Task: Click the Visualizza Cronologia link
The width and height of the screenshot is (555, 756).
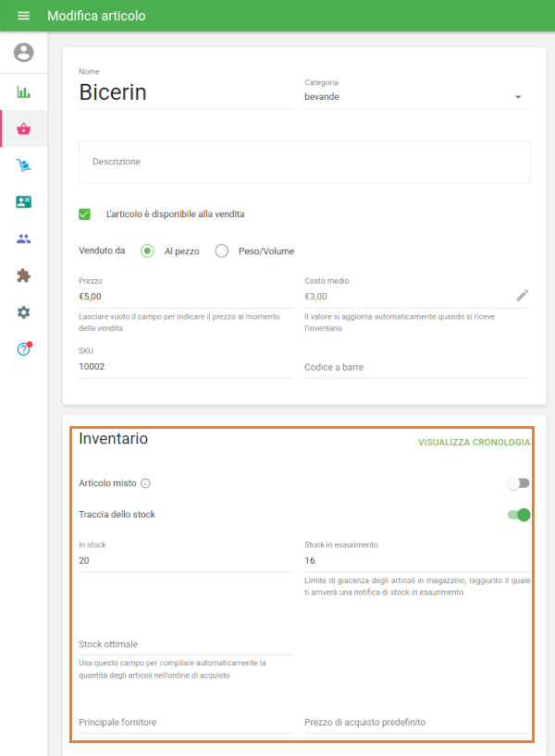Action: pos(474,442)
